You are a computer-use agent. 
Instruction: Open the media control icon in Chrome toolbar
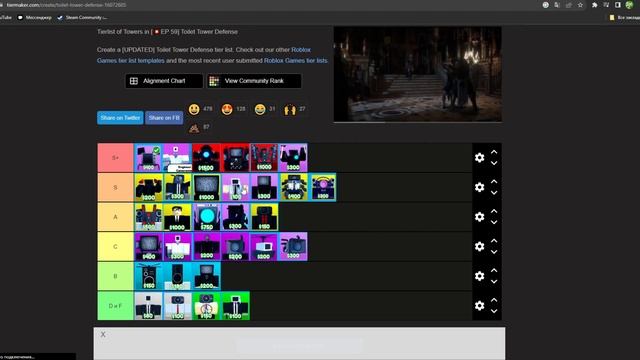pyautogui.click(x=606, y=5)
